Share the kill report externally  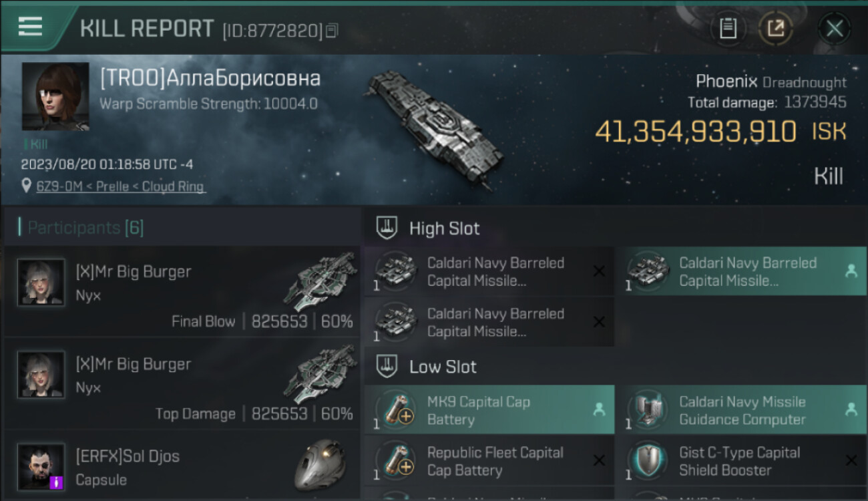pyautogui.click(x=775, y=29)
